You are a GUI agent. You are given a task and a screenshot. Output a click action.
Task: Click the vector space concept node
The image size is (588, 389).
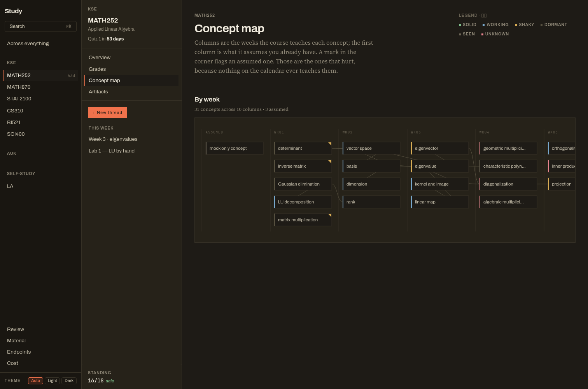[x=371, y=148]
